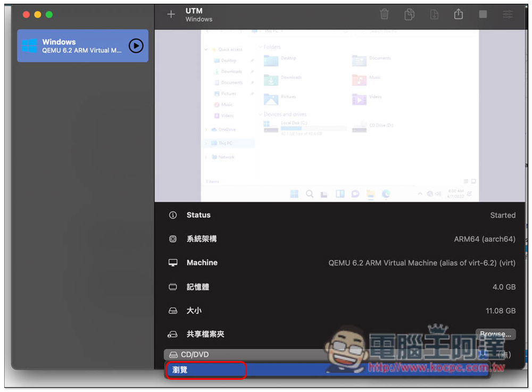Select the Windows VM in the sidebar
The width and height of the screenshot is (532, 392).
(x=82, y=46)
